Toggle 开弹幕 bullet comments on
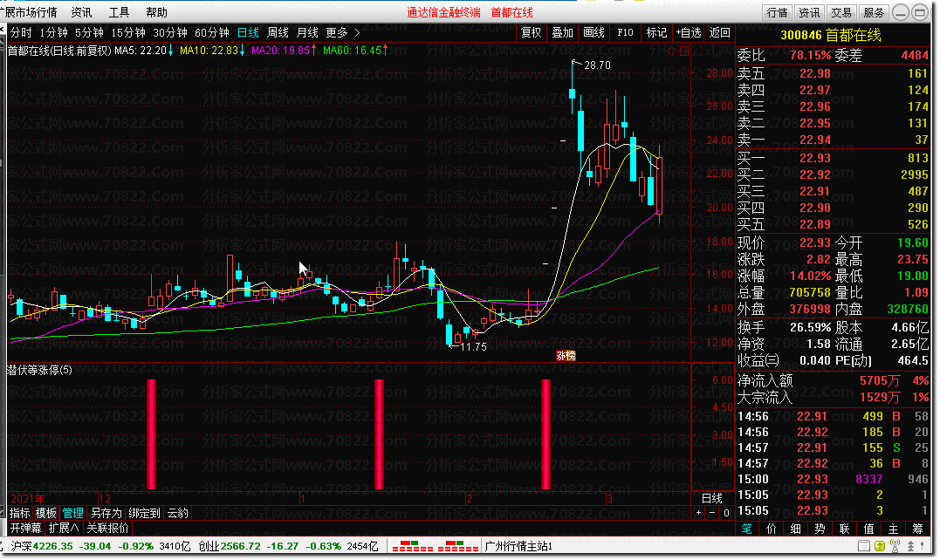This screenshot has height=560, width=940. point(26,529)
